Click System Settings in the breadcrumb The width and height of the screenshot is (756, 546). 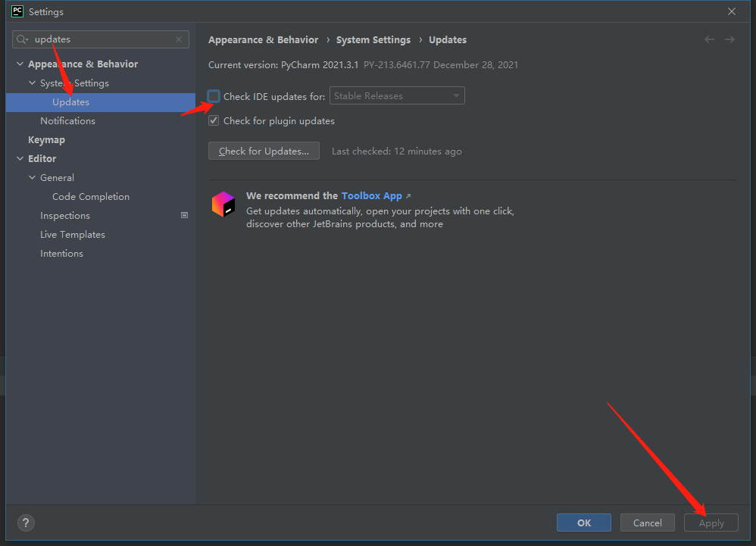click(x=373, y=40)
